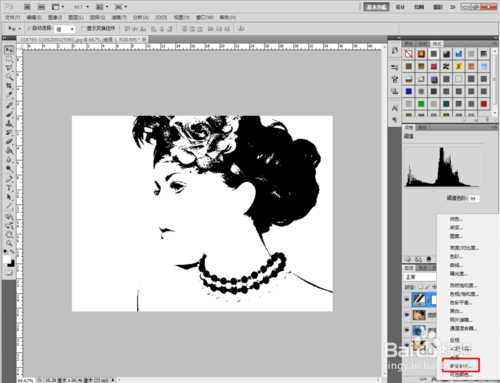Viewport: 500px width, 383px height.
Task: Choose 渐变映射 from the adjustment menu
Action: pyautogui.click(x=461, y=365)
